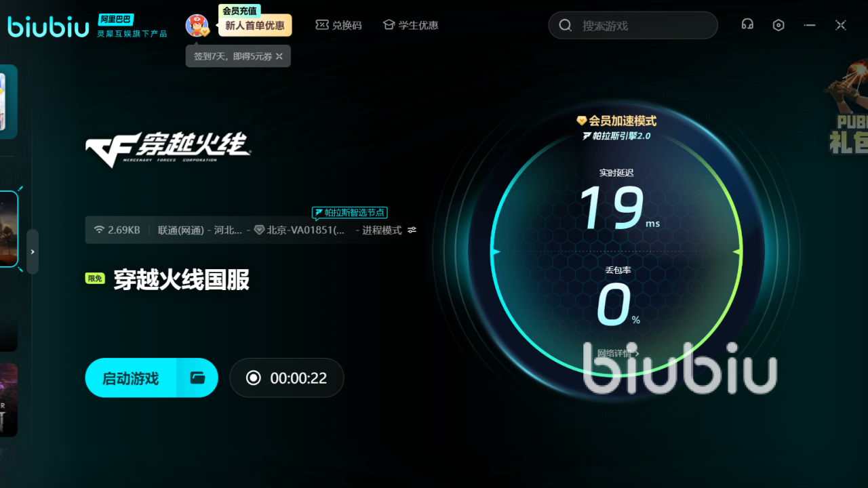Click the 启动游戏 launch button
The height and width of the screenshot is (488, 868).
[x=131, y=378]
